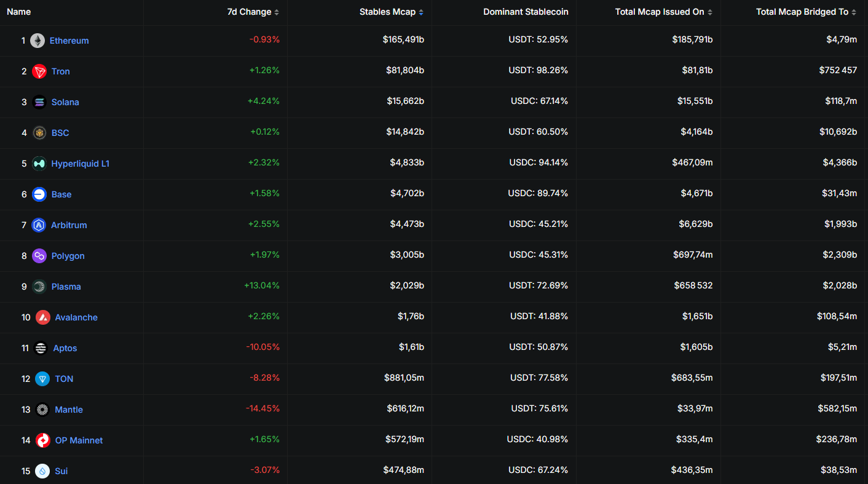Toggle sorting on 7d Change column
Screen dimensions: 868x484
277,12
